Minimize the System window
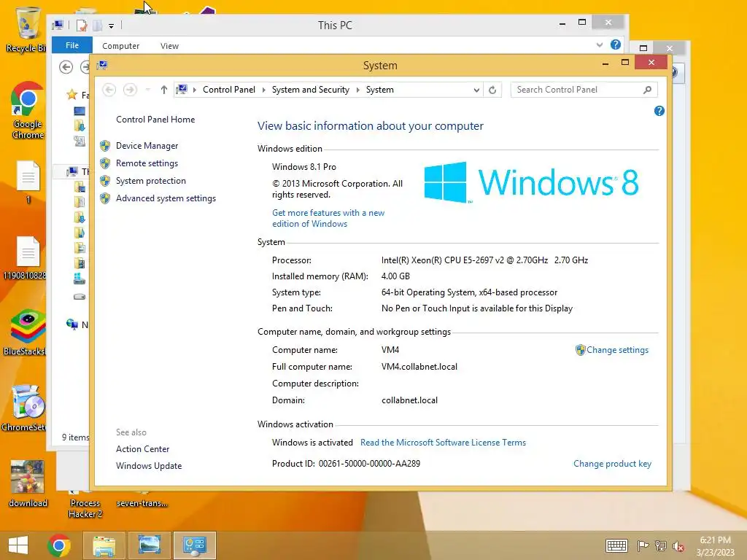Viewport: 747px width, 560px height. pos(605,63)
